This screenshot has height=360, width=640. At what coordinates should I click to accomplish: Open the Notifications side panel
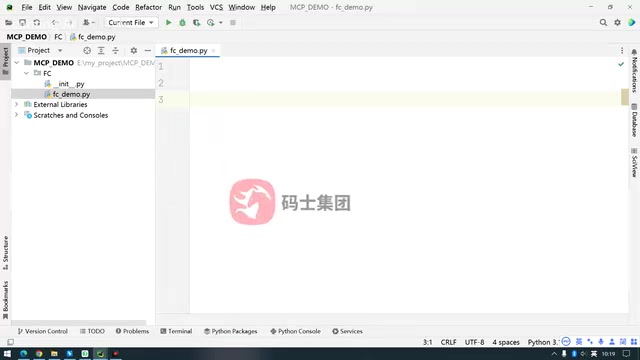(634, 71)
